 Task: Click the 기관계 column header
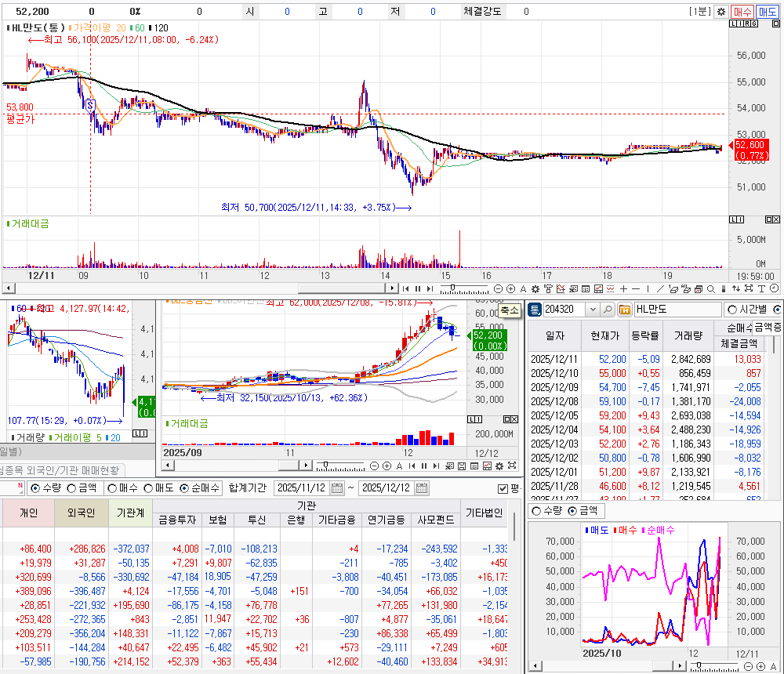tap(130, 513)
